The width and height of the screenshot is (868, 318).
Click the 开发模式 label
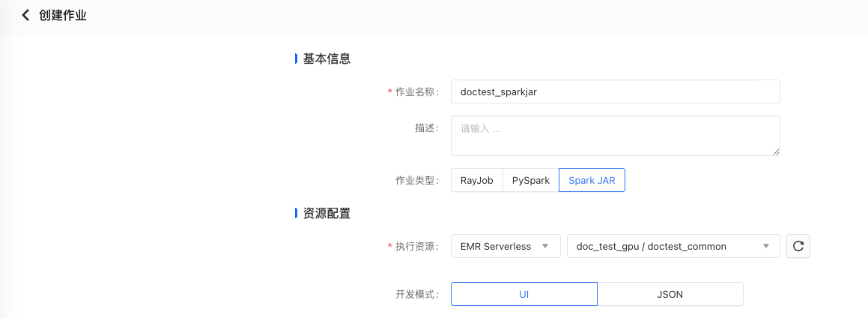pos(416,294)
